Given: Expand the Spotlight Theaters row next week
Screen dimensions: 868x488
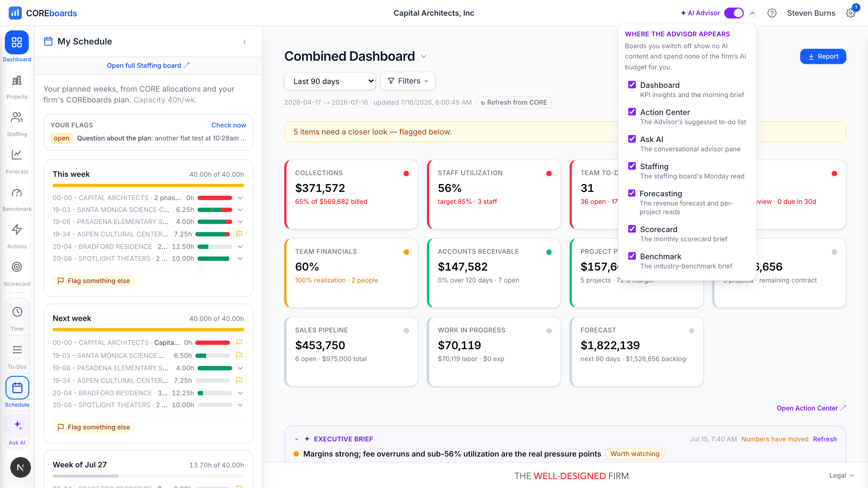Looking at the screenshot, I should click(x=240, y=405).
